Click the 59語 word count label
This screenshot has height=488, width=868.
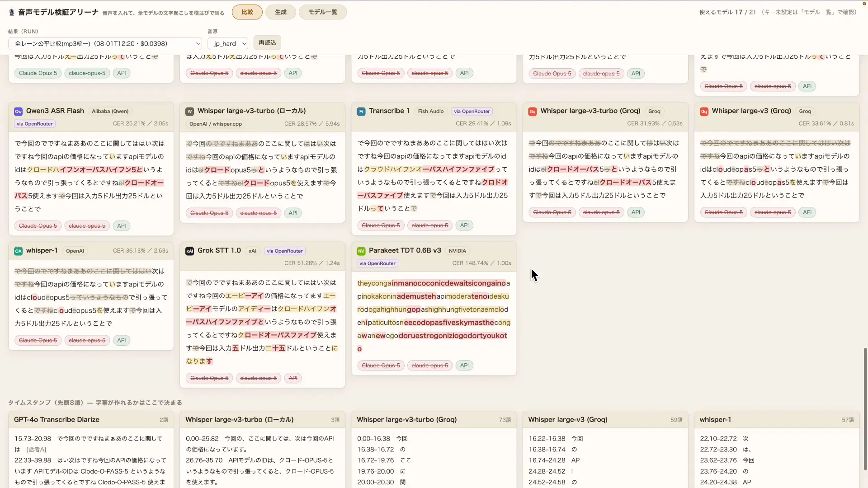(676, 420)
